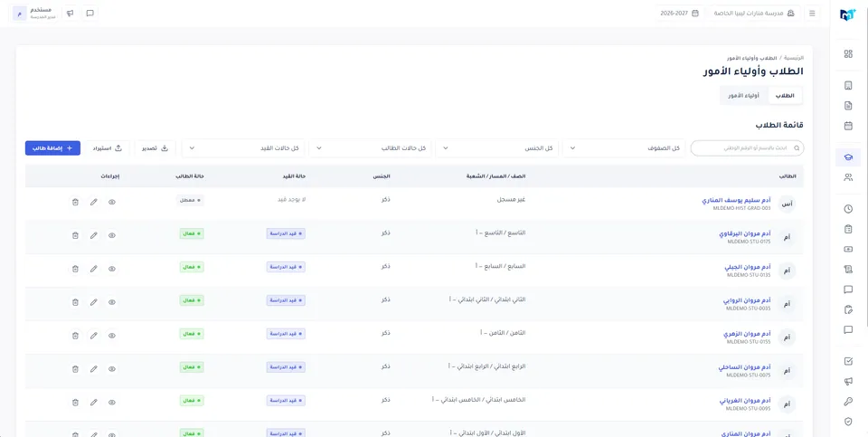View student آدم مروان الغرياني eye icon

coord(112,402)
